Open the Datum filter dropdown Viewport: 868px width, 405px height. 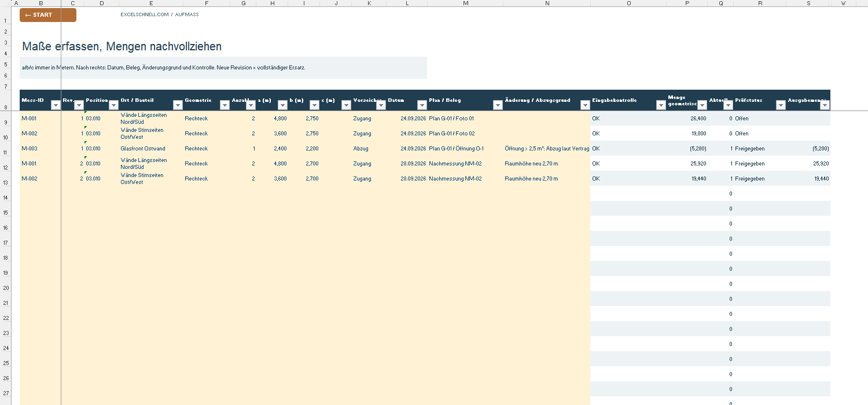(x=422, y=105)
